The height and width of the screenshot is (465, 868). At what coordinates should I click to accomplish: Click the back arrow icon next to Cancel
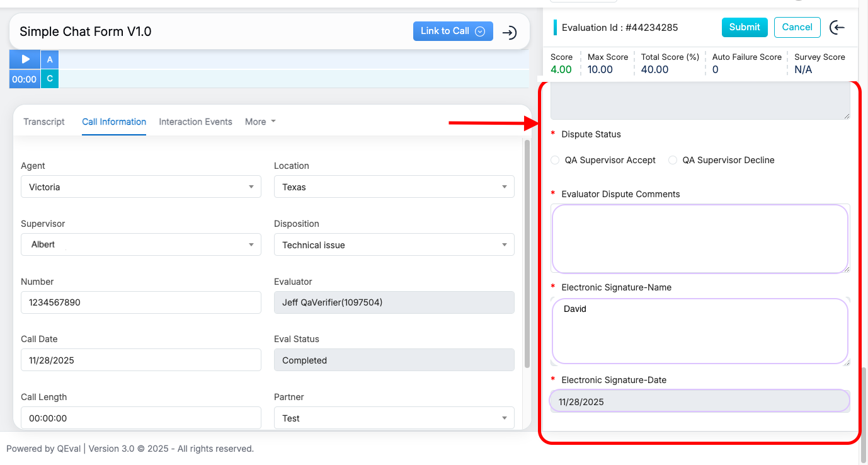(837, 27)
